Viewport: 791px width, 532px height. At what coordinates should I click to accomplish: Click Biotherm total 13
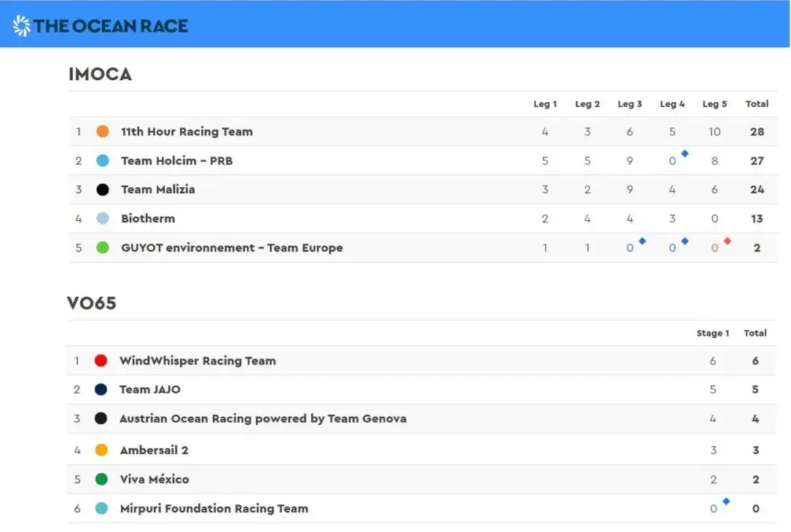click(x=757, y=219)
